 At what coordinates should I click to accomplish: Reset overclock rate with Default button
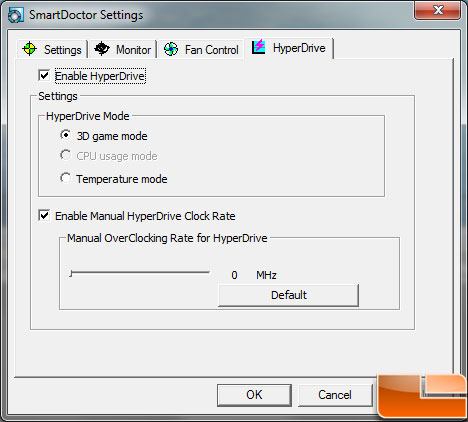[288, 295]
